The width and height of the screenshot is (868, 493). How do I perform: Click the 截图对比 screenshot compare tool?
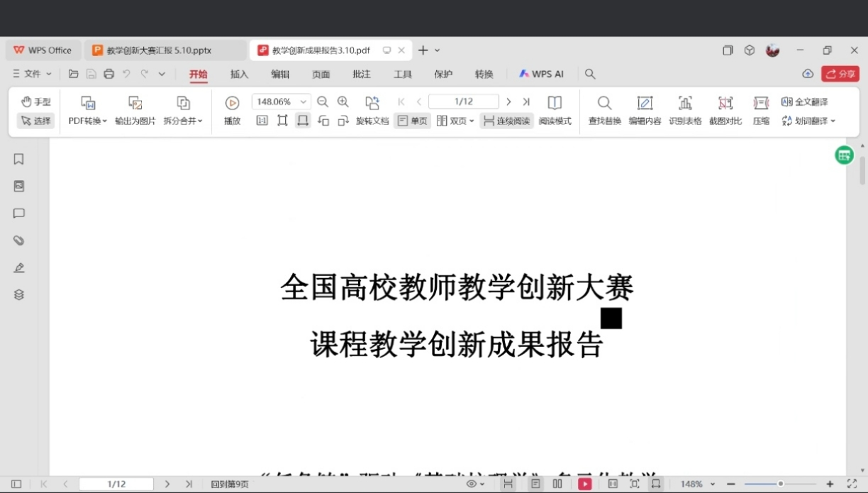coord(725,111)
